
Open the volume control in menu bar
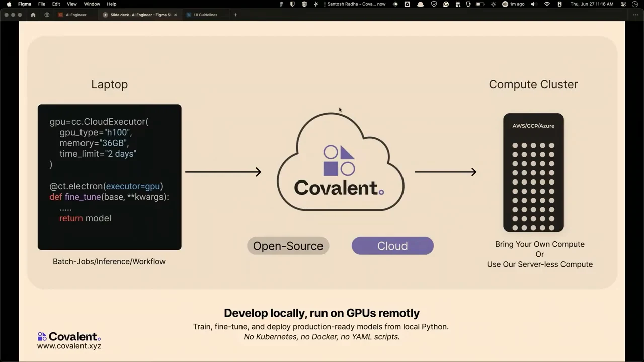(x=534, y=4)
